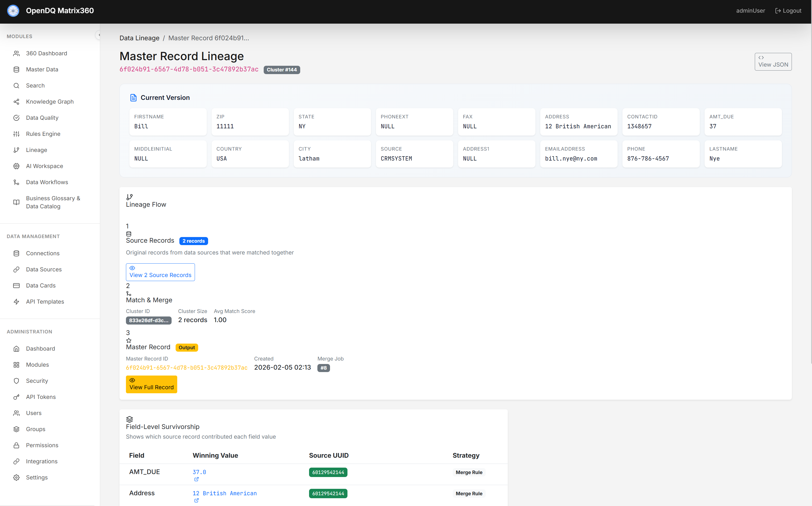812x506 pixels.
Task: Click the API Tokens key icon
Action: pos(16,397)
